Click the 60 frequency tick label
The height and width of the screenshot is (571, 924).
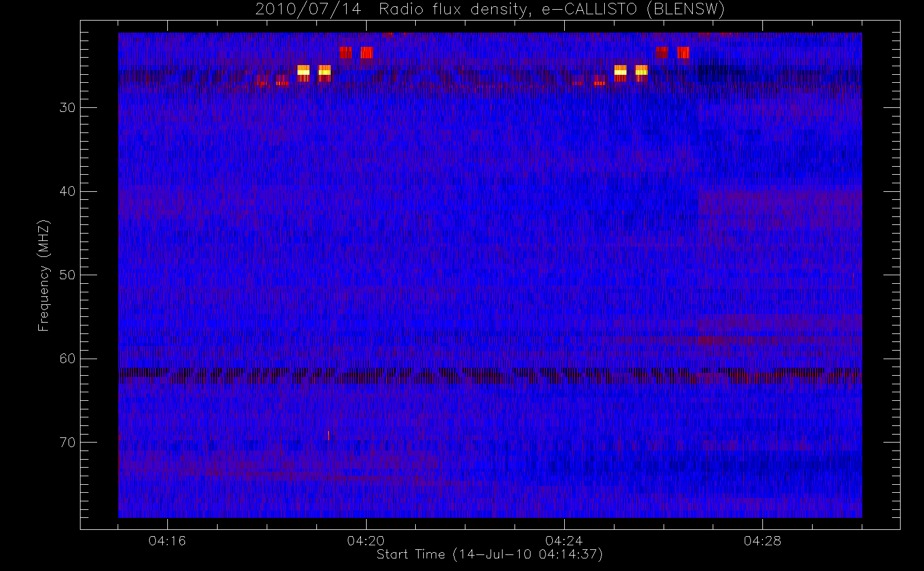(67, 359)
